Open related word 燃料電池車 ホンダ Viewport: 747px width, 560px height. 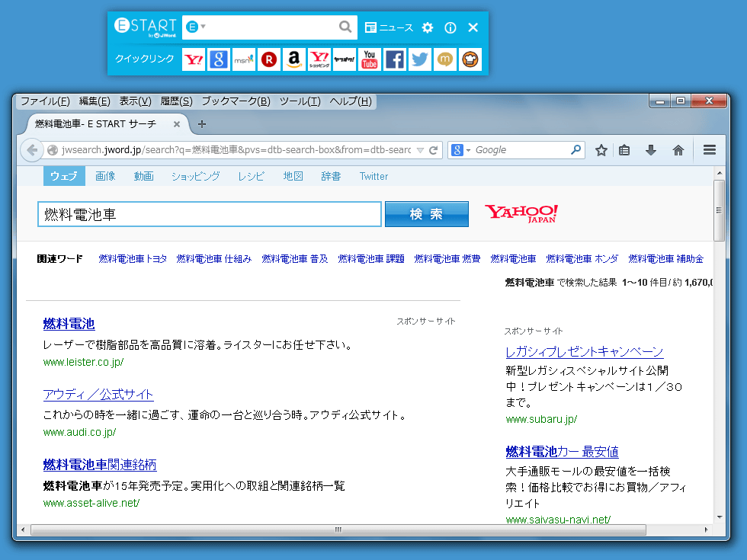(x=582, y=258)
